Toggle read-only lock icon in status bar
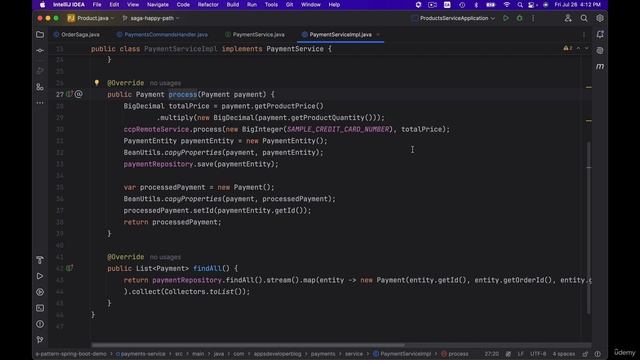 (x=585, y=354)
